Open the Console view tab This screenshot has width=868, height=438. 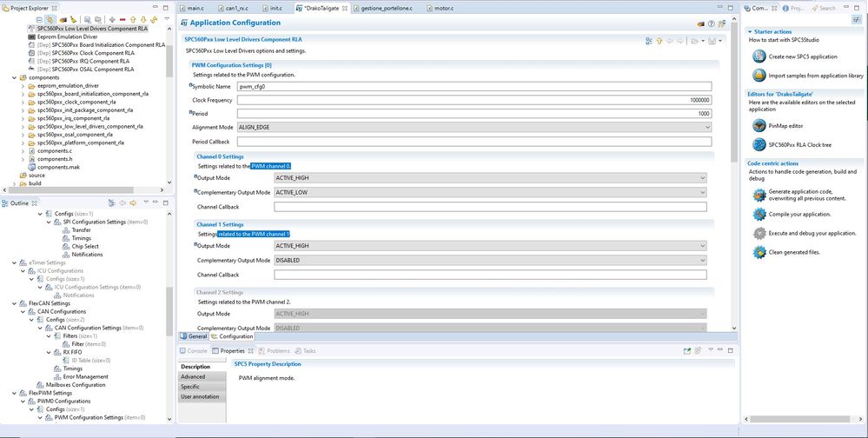click(193, 350)
